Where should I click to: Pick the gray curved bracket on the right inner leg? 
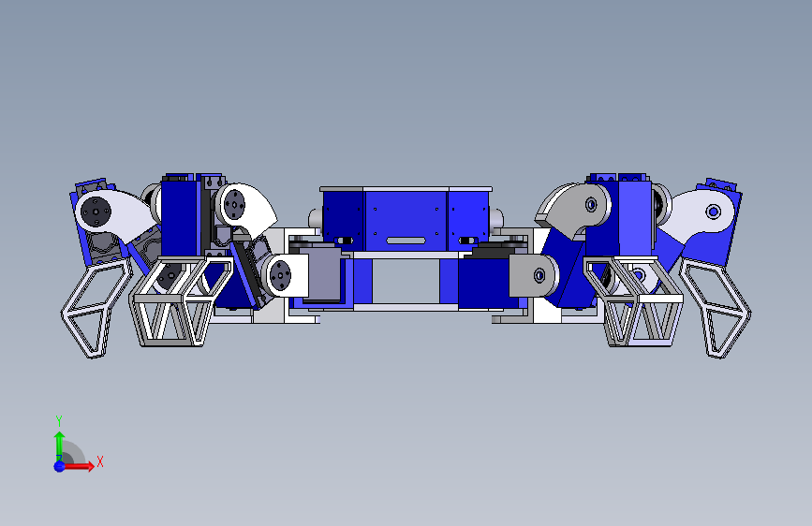coord(574,211)
